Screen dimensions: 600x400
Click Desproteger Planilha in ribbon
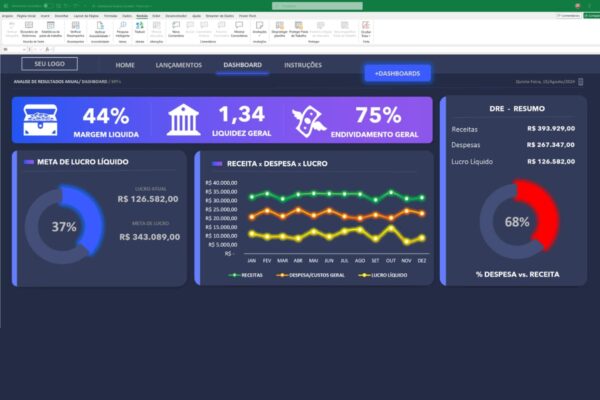(x=280, y=29)
